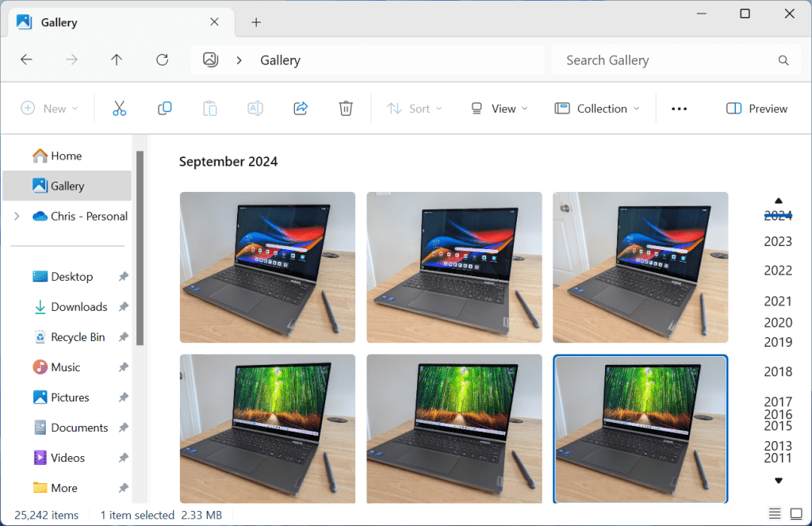The height and width of the screenshot is (526, 812).
Task: Open the Sort dropdown menu
Action: (414, 109)
